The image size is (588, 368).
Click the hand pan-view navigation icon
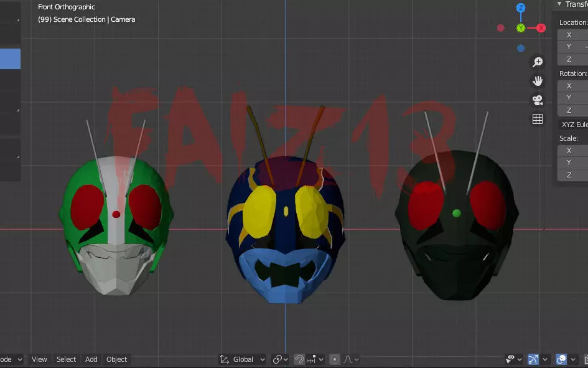(538, 81)
